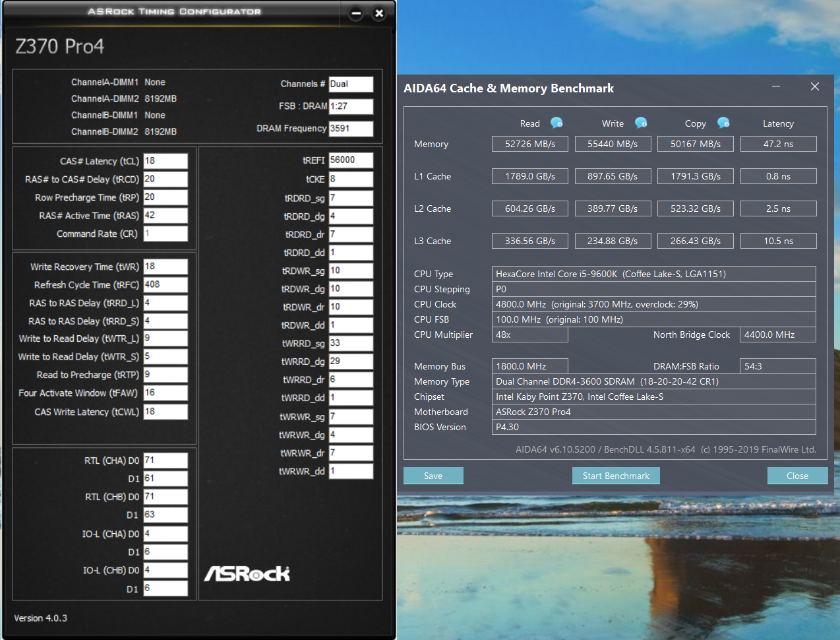The height and width of the screenshot is (640, 840).
Task: Click the Save button in AIDA64
Action: click(x=433, y=476)
